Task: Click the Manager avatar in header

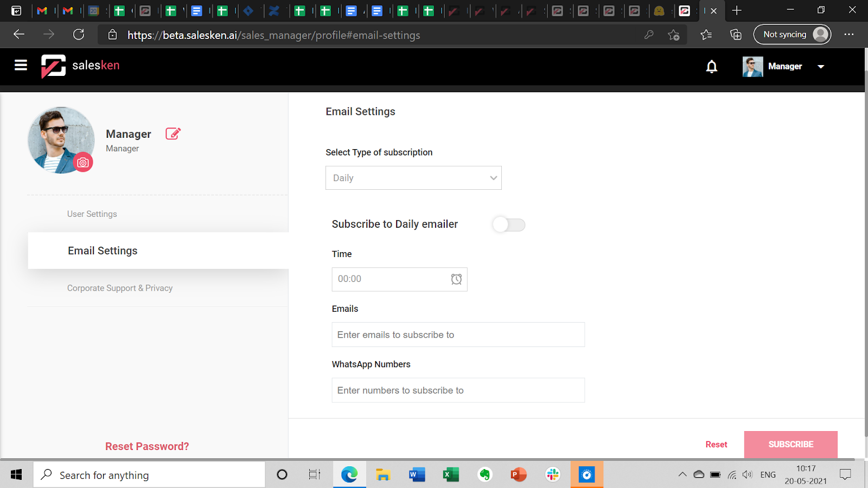Action: pos(752,67)
